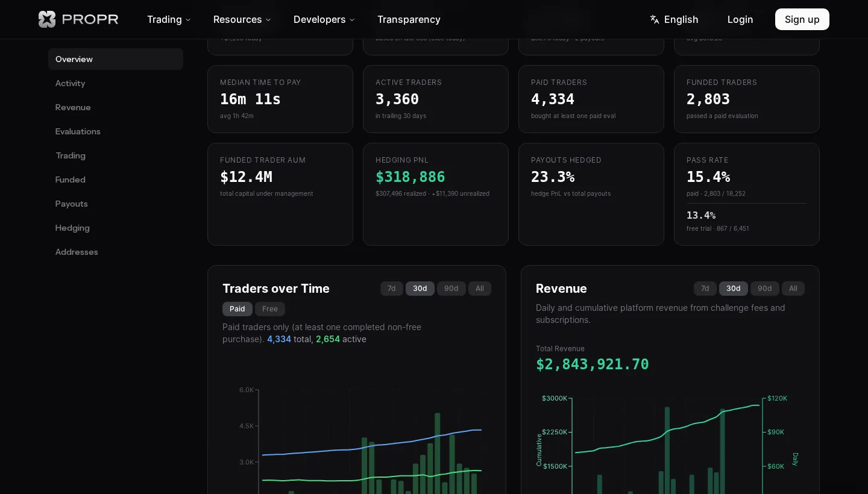Click the Pass Rate 15.4% value
868x494 pixels.
pos(708,177)
